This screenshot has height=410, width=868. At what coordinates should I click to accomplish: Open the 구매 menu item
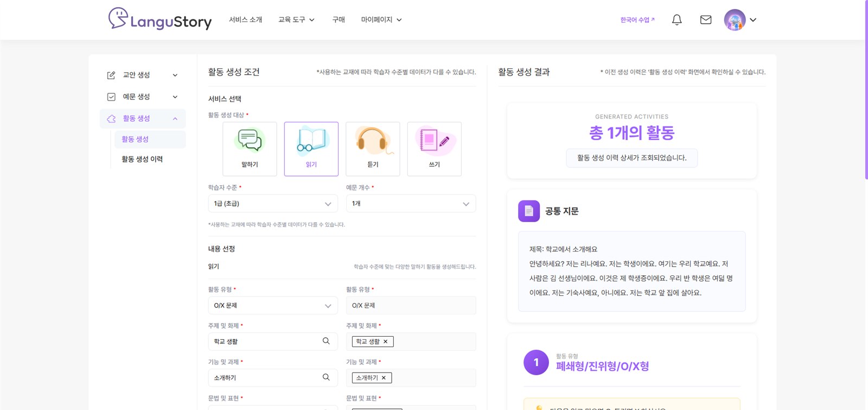(339, 20)
